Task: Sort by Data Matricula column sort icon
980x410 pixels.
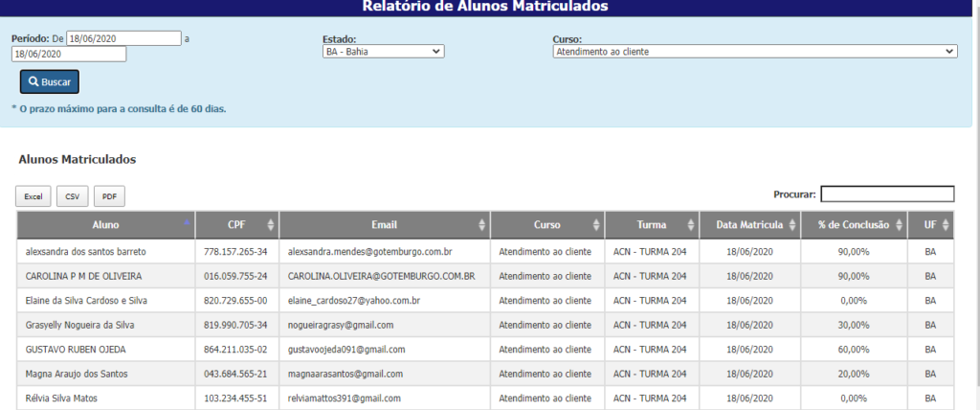Action: 791,225
